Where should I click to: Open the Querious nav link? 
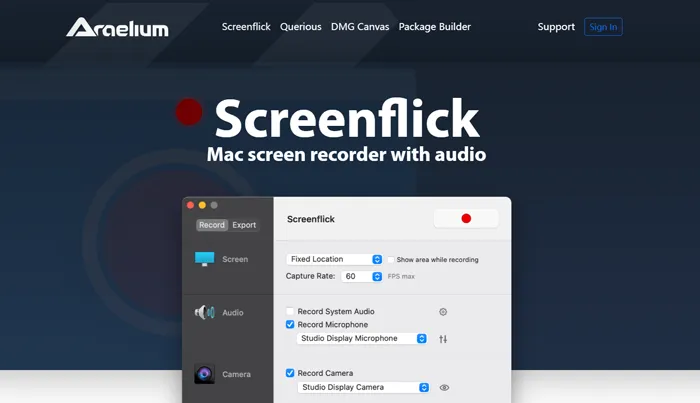click(300, 27)
